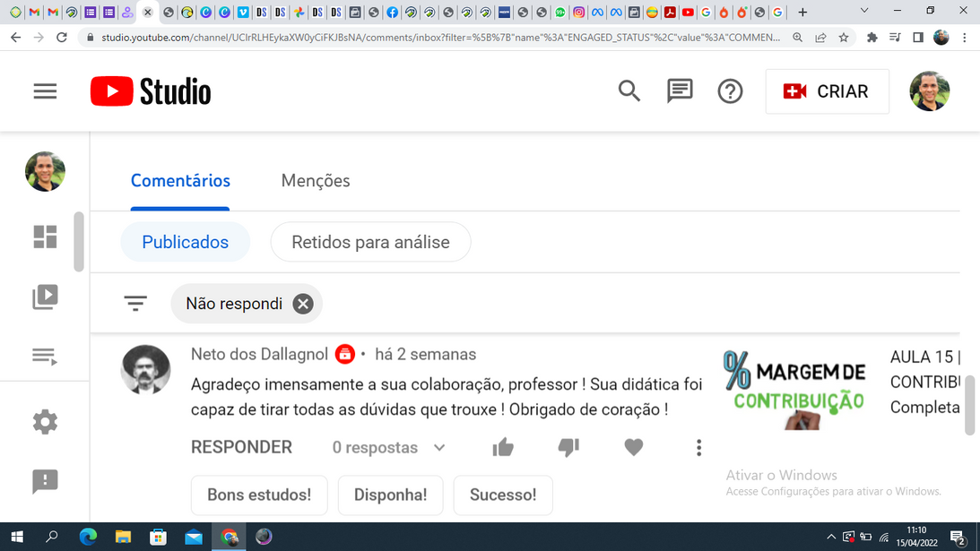Viewport: 980px width, 551px height.
Task: Open the comment's three-dot action menu
Action: pyautogui.click(x=698, y=447)
